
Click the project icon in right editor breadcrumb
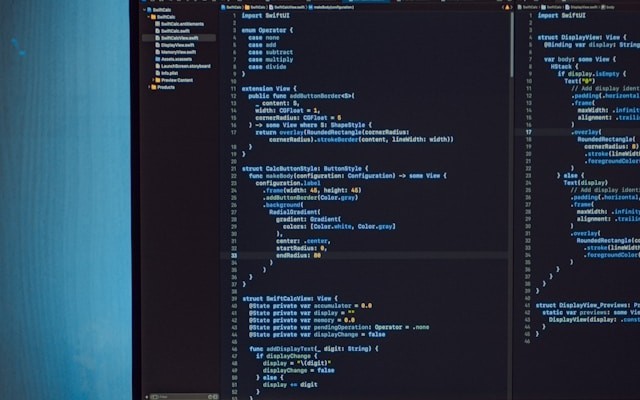coord(519,7)
